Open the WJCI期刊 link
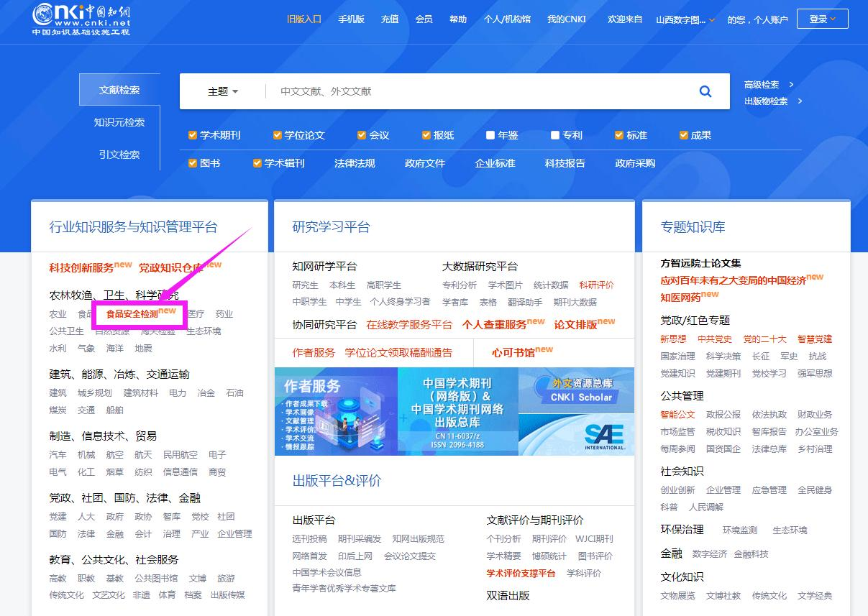Image resolution: width=868 pixels, height=616 pixels. point(595,538)
